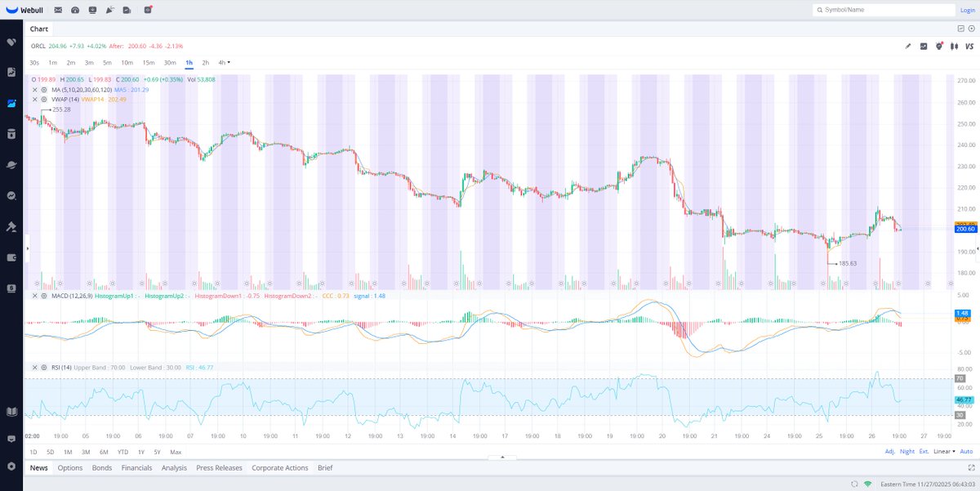
Task: Click the Login link
Action: click(x=968, y=11)
